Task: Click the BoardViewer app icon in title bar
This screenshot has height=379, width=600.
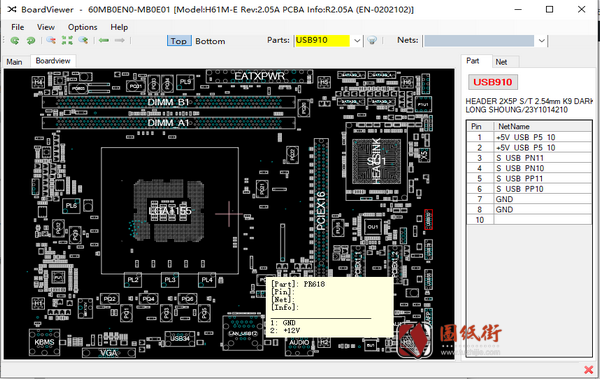Action: pos(12,10)
